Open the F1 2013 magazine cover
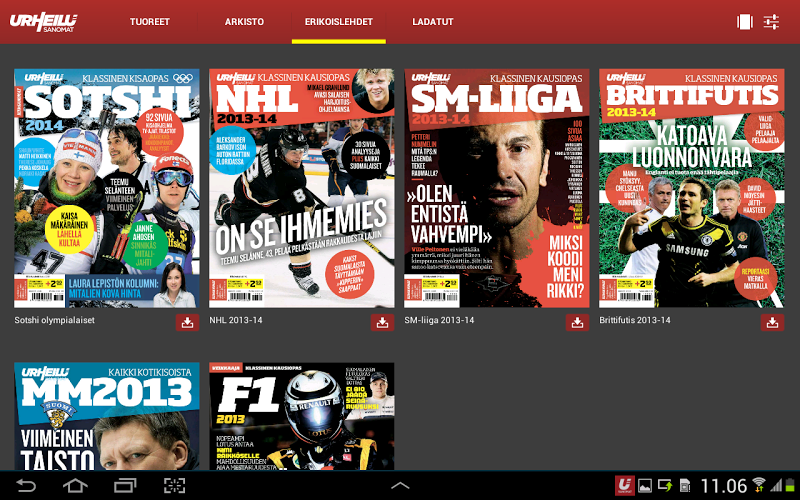Image resolution: width=800 pixels, height=500 pixels. (302, 416)
